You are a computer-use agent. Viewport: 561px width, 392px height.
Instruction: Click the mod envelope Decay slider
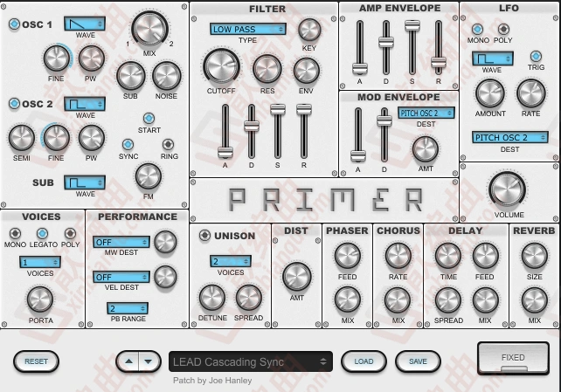[384, 120]
